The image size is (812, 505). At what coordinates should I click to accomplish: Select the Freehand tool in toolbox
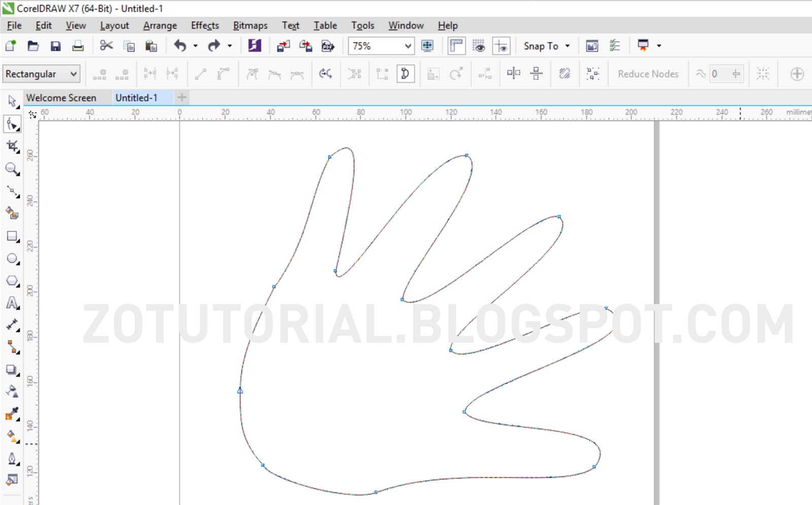click(x=12, y=191)
